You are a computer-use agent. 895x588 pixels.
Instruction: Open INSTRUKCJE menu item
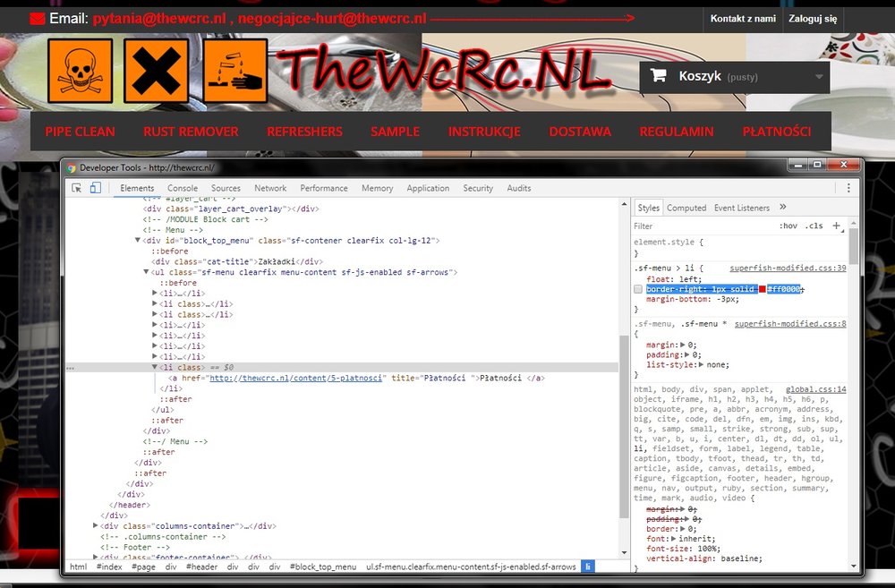(484, 132)
